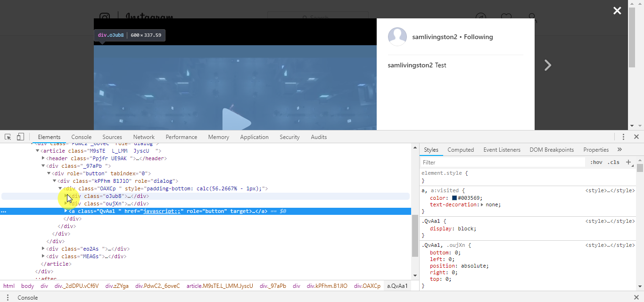Open DevTools three-dot customize menu
The image size is (644, 302).
coord(623,137)
